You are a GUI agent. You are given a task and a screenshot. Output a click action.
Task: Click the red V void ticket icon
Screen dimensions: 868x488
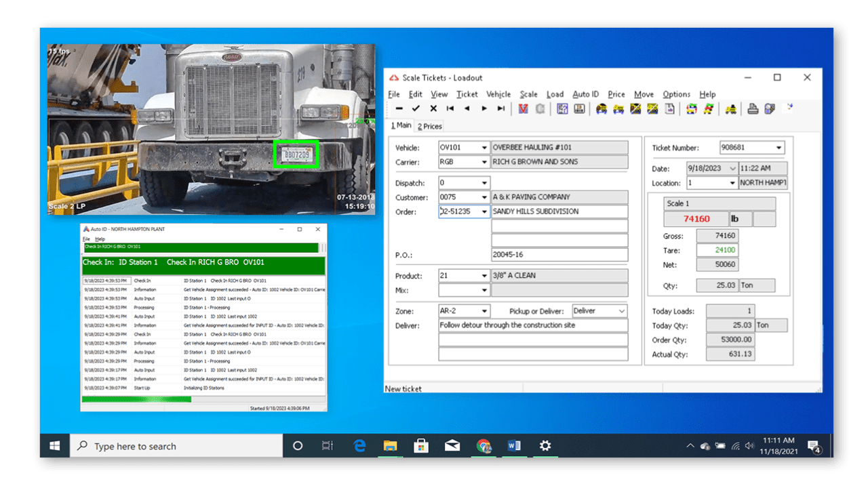524,108
